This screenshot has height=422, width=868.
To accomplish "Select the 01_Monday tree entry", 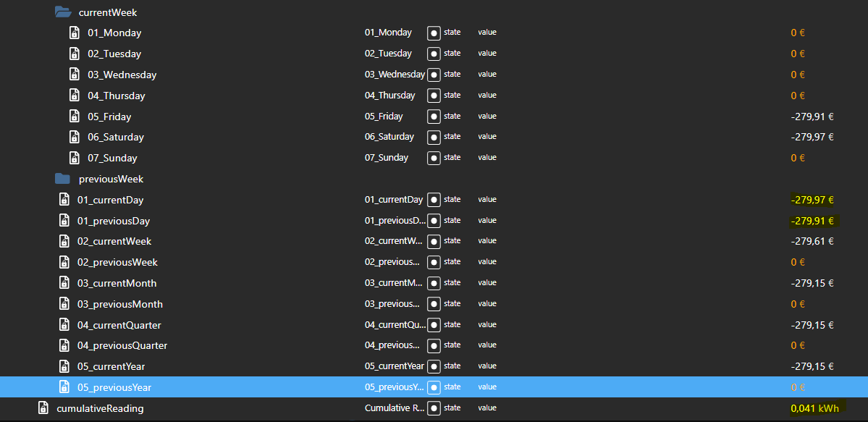I will [114, 33].
